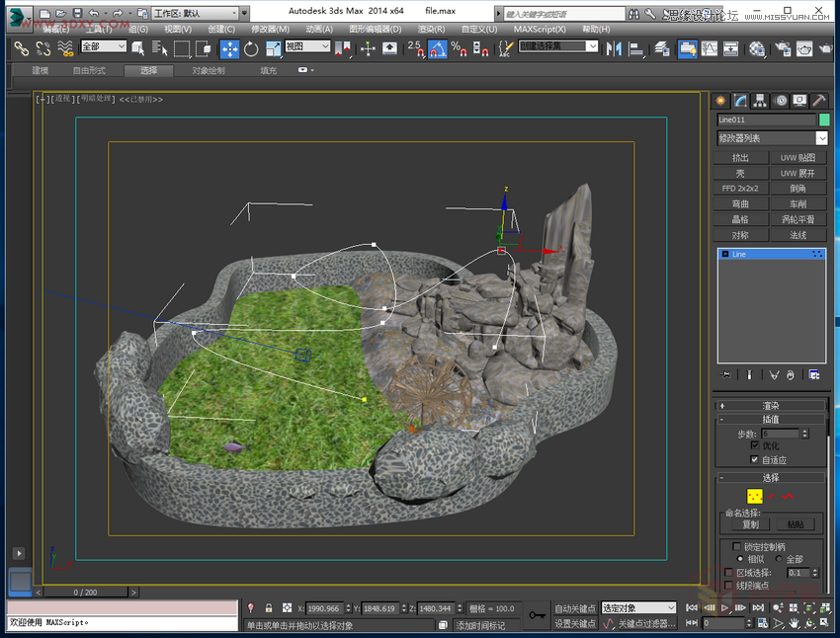Enable the 锁定控制柄 checkbox

[x=737, y=546]
